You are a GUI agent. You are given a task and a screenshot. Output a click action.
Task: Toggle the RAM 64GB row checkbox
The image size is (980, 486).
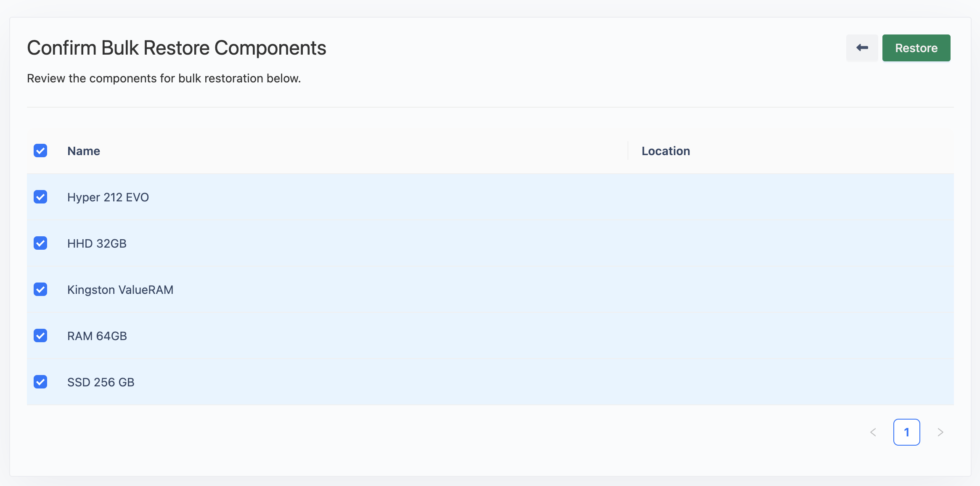click(40, 335)
